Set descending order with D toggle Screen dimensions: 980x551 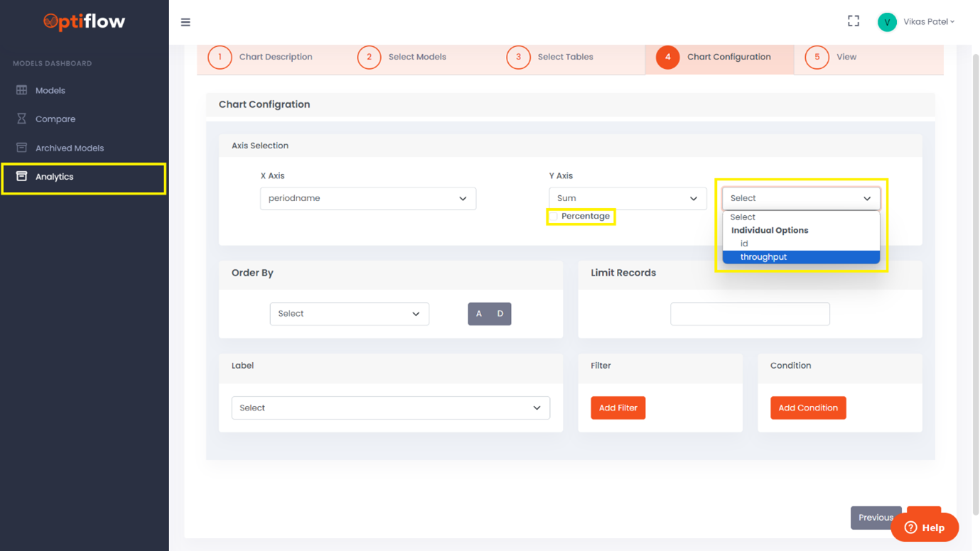click(x=500, y=314)
